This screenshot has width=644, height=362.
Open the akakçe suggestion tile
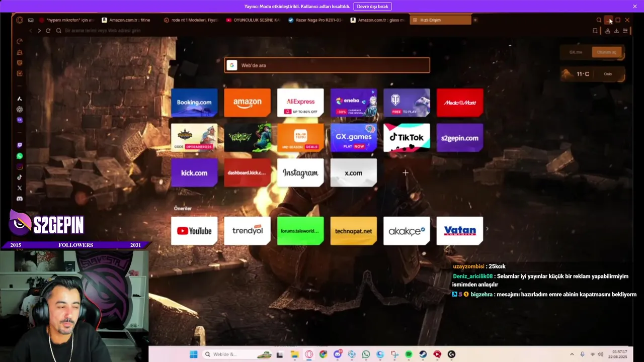[x=407, y=231]
